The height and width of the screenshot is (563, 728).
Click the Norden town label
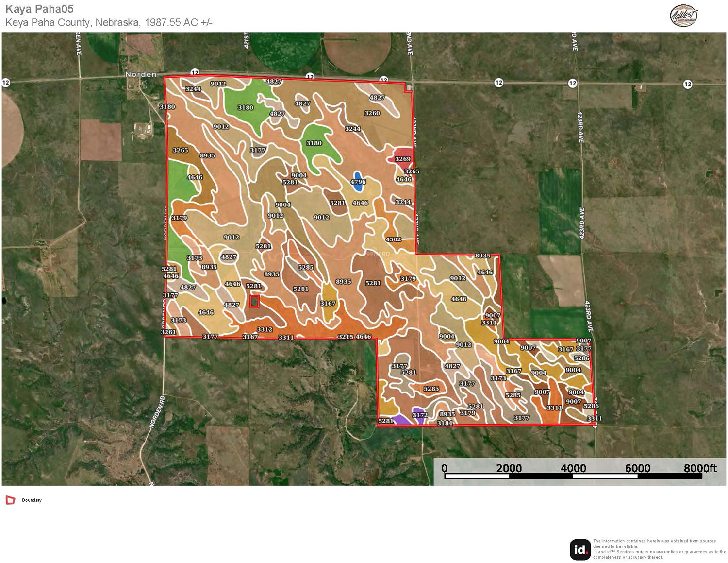coord(141,74)
